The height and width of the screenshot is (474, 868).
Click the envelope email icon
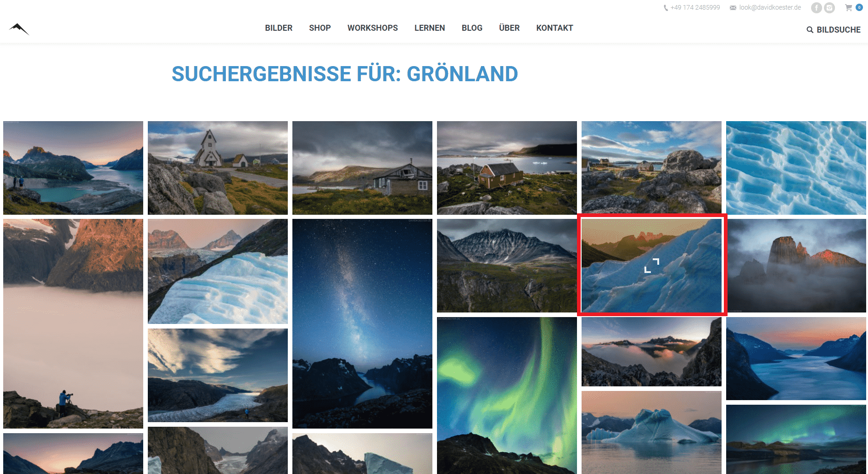(x=733, y=8)
